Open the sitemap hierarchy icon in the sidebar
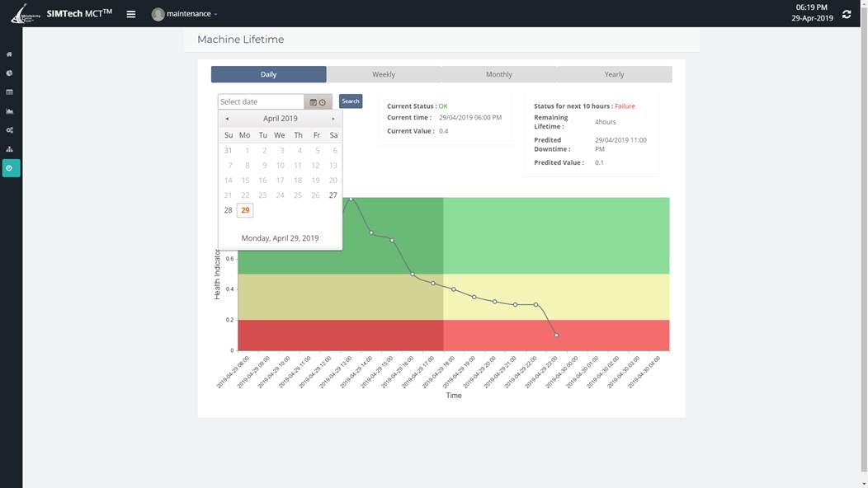 [x=9, y=149]
